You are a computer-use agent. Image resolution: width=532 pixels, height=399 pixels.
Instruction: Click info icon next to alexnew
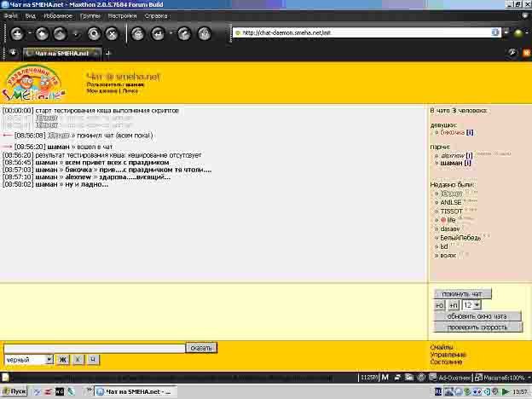[469, 156]
